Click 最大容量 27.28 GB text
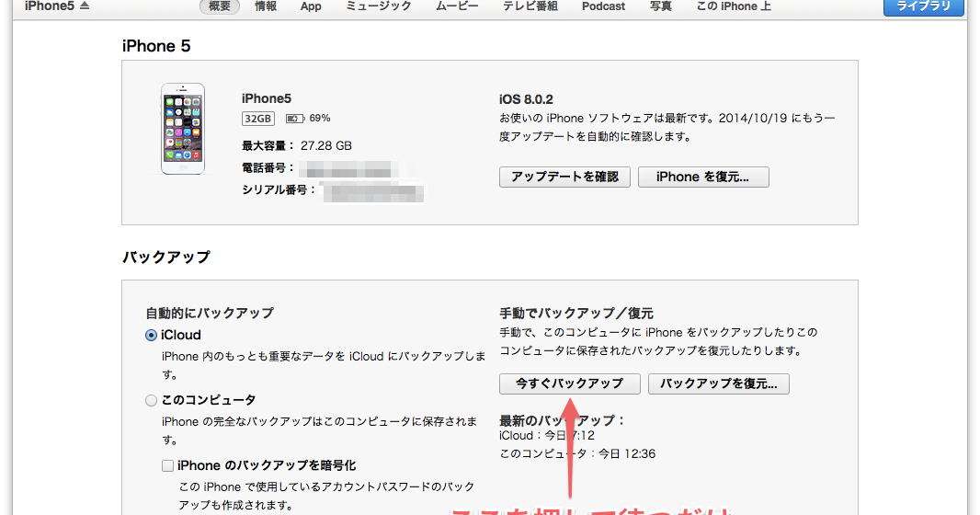 (x=297, y=145)
